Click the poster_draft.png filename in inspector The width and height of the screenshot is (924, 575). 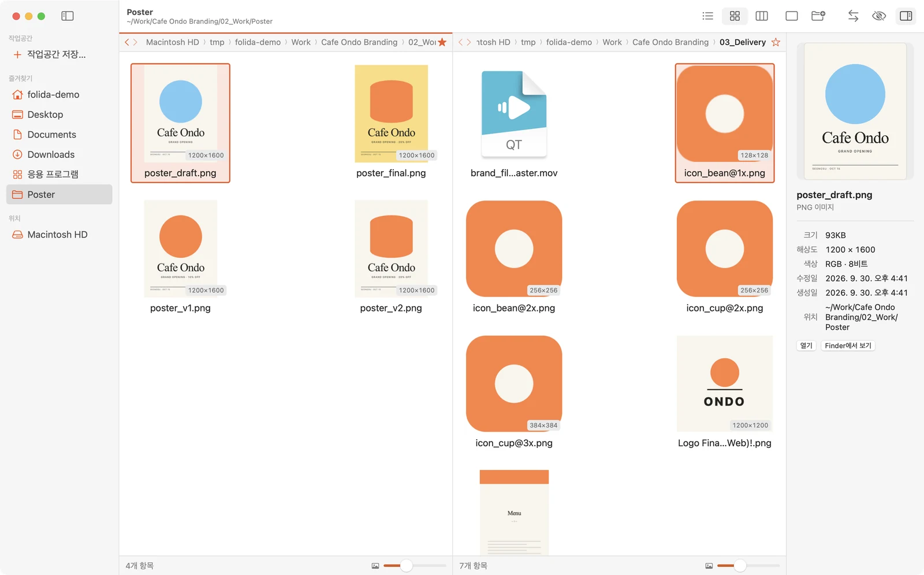tap(834, 195)
